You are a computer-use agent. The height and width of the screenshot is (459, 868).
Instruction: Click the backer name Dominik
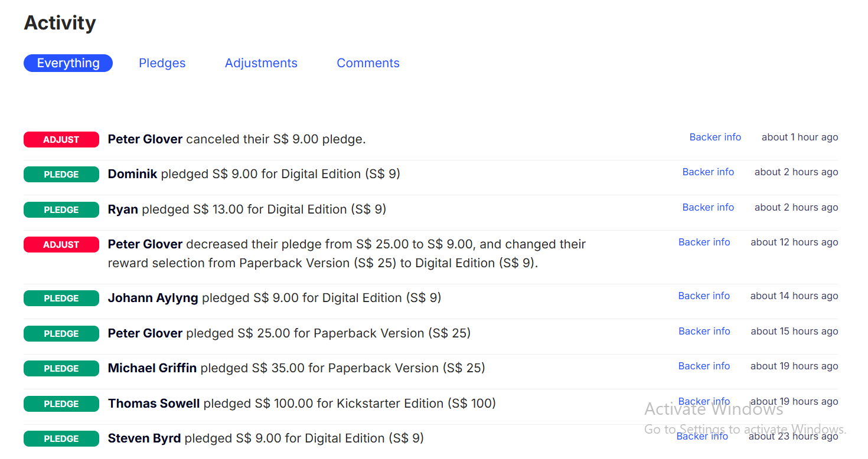point(132,174)
